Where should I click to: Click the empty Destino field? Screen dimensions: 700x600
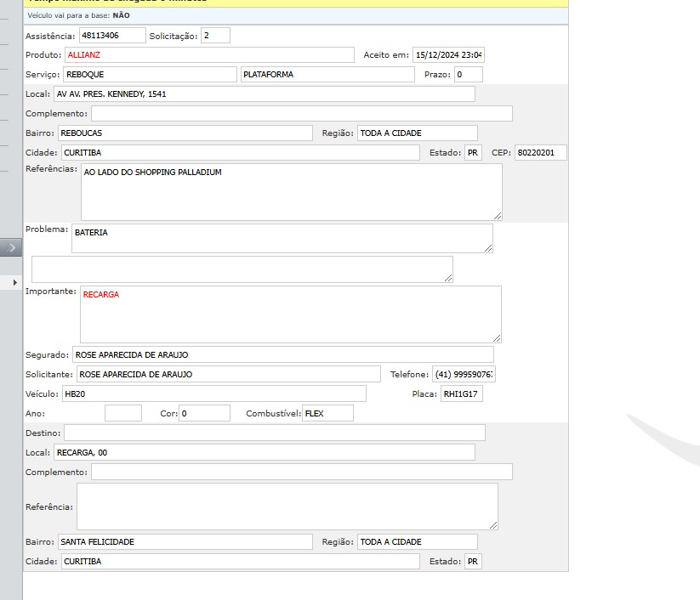pyautogui.click(x=274, y=433)
